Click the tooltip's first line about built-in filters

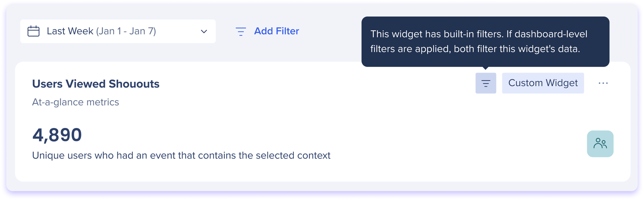(479, 34)
